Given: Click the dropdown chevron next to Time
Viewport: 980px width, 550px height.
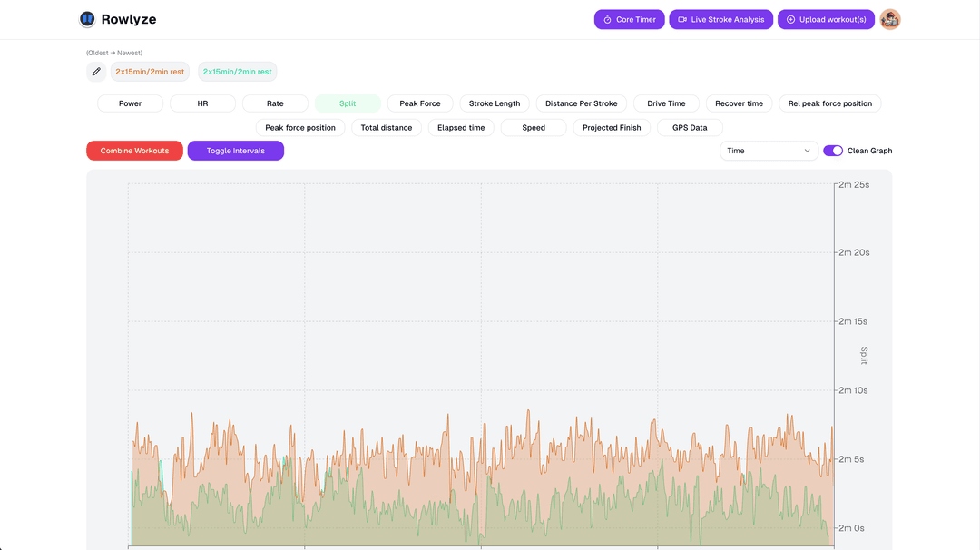Looking at the screenshot, I should [x=807, y=151].
